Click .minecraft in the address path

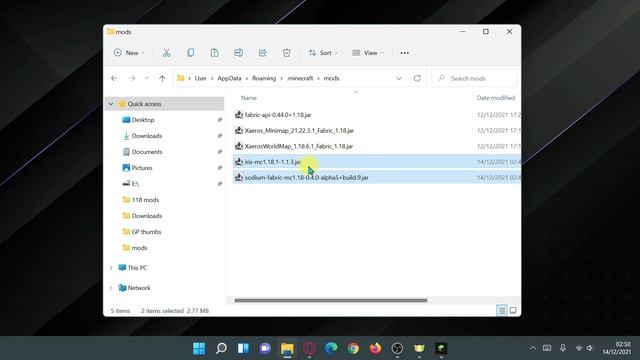pyautogui.click(x=300, y=78)
